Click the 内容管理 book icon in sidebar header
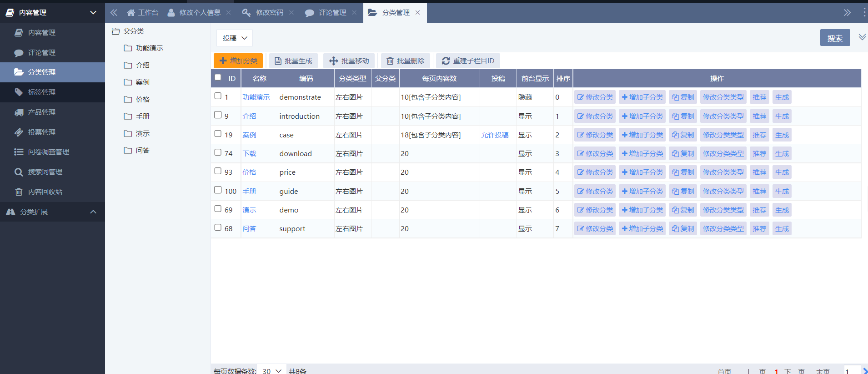The width and height of the screenshot is (868, 374). point(10,13)
